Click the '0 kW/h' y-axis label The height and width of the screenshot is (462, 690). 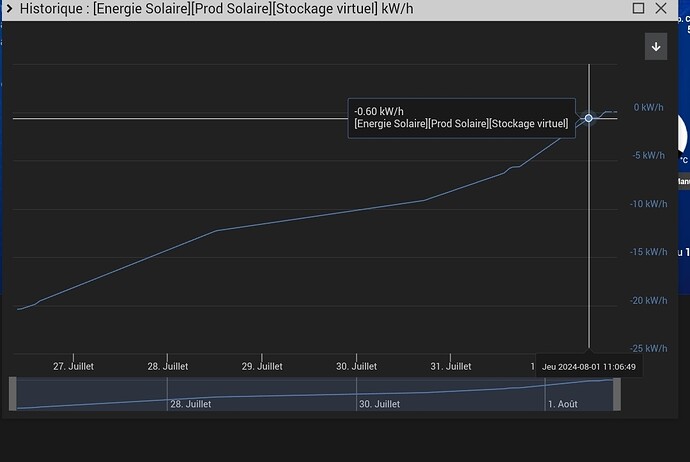coord(648,107)
